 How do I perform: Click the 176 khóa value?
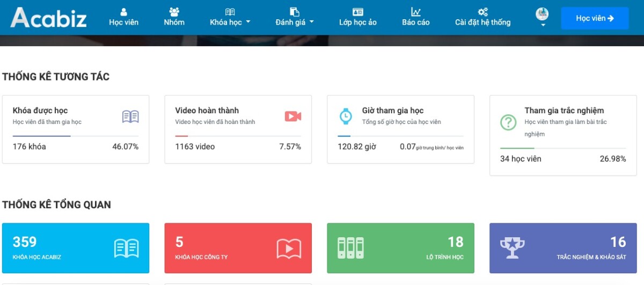30,147
